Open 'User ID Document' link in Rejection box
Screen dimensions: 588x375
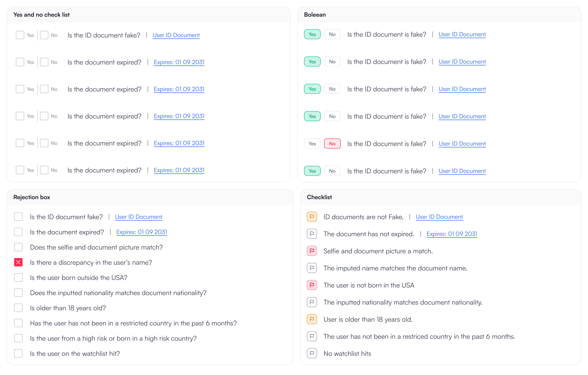[x=138, y=217]
